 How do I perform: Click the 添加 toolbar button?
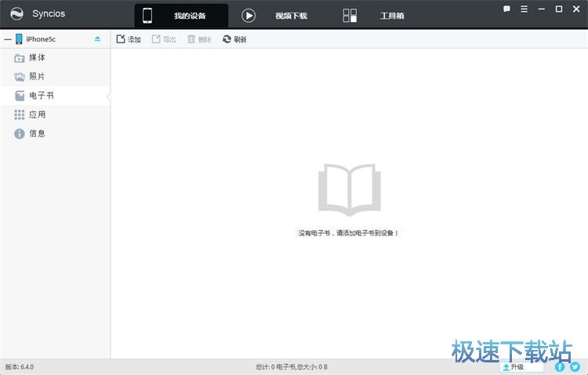(x=129, y=39)
